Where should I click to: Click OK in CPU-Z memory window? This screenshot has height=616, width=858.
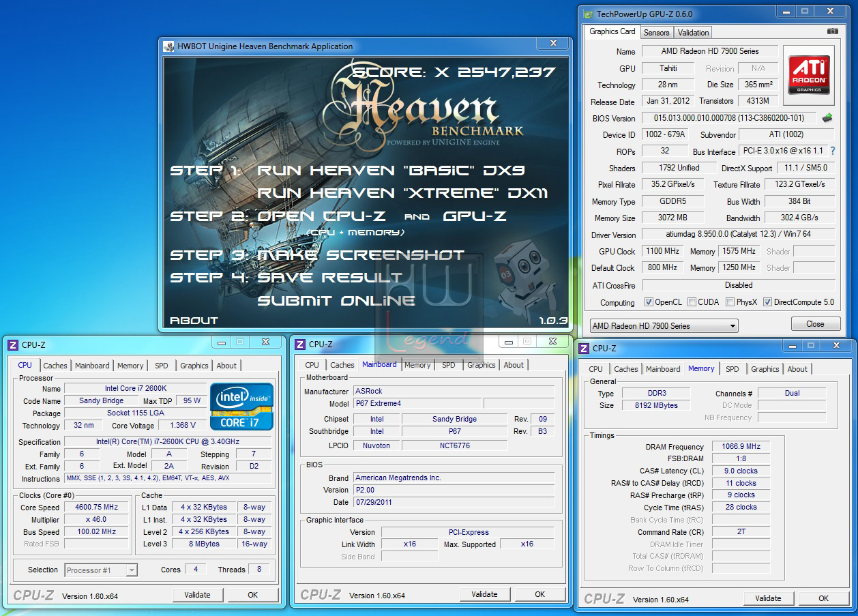[823, 598]
